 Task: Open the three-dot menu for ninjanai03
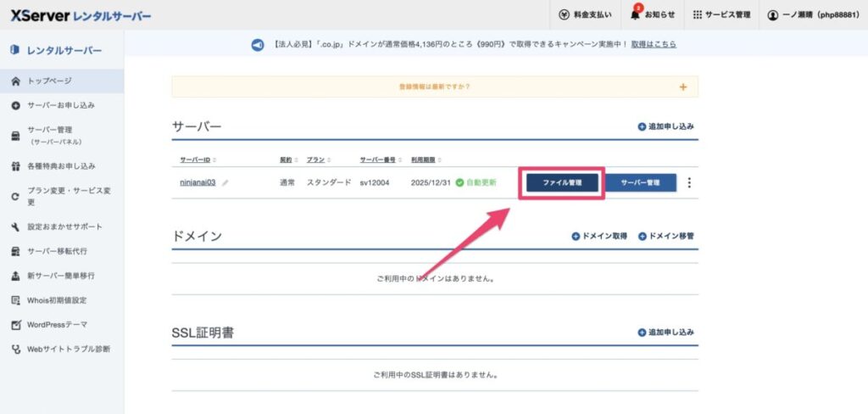689,182
